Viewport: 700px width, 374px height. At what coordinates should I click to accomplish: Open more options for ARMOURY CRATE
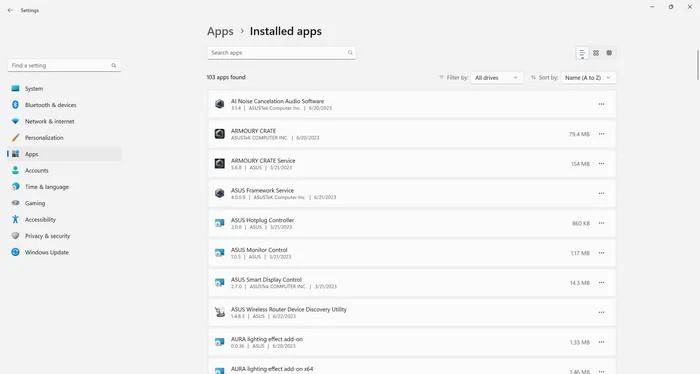pyautogui.click(x=601, y=134)
